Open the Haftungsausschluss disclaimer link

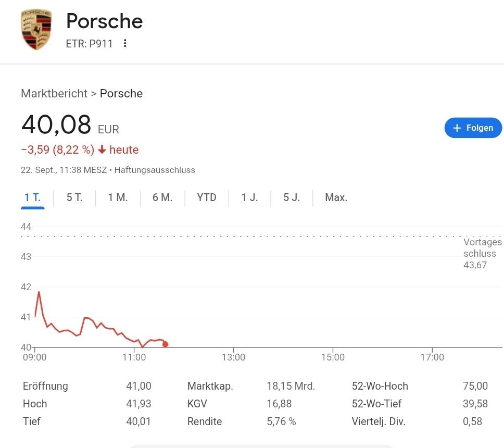coord(155,170)
